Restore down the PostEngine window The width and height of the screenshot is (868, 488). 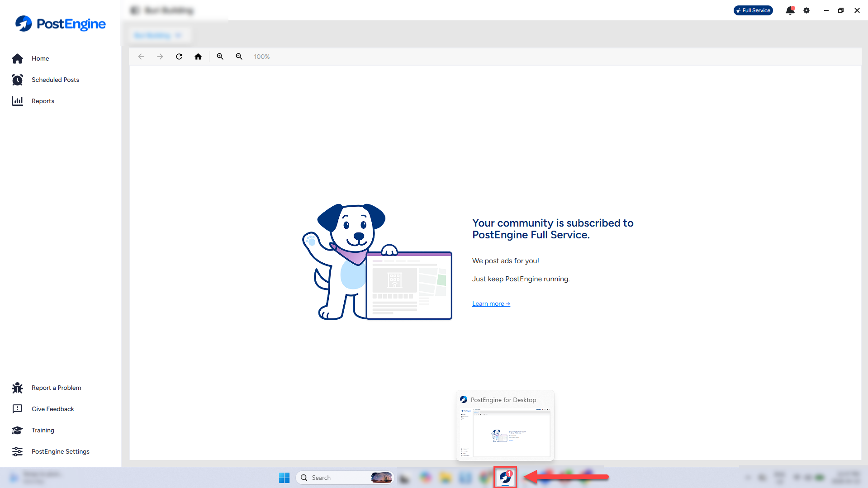pos(841,10)
